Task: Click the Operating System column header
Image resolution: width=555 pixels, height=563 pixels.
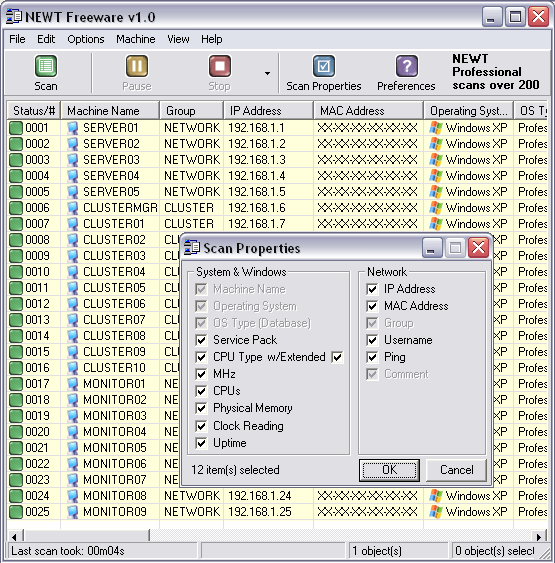Action: [x=468, y=111]
